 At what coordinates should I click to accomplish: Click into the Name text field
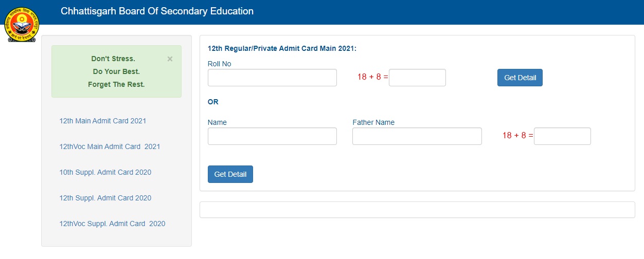pos(272,136)
